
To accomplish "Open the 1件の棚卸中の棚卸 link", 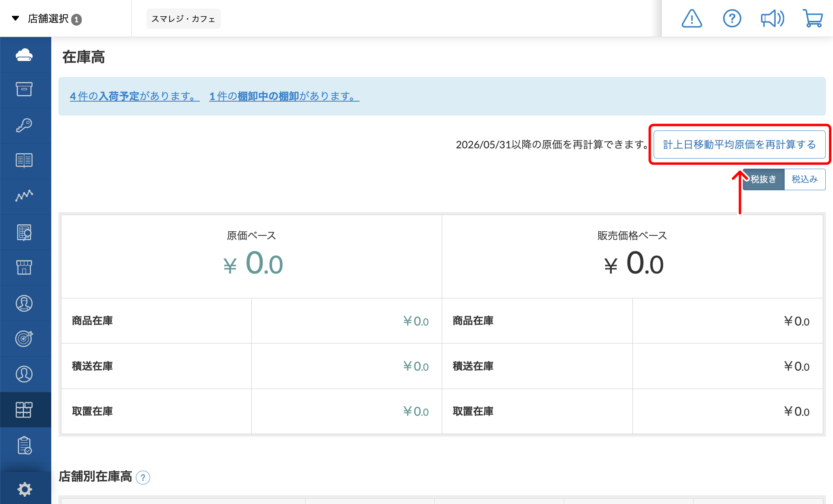I will click(284, 96).
